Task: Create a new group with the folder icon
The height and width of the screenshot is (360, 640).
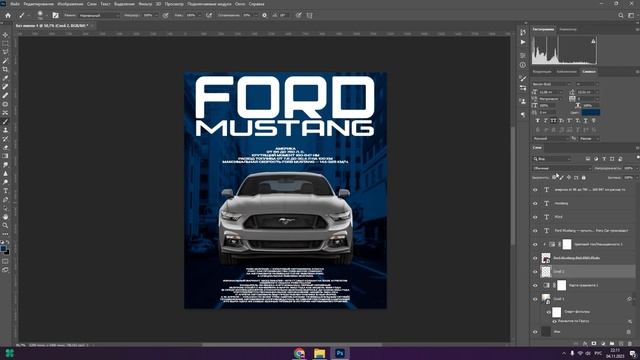Action: coord(612,344)
